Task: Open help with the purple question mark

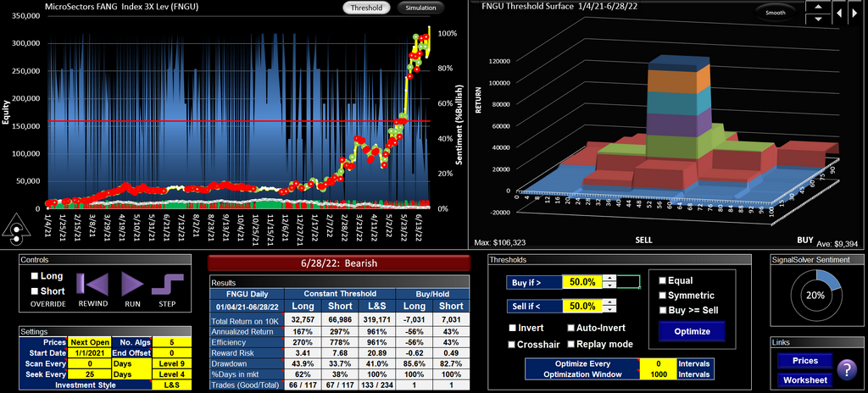Action: click(x=844, y=369)
